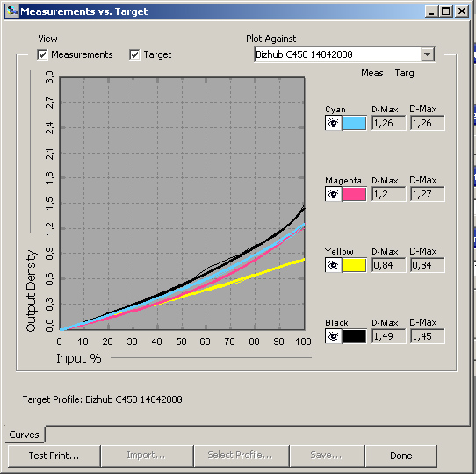Click the Yellow target D-Max field
This screenshot has width=476, height=474.
point(428,265)
